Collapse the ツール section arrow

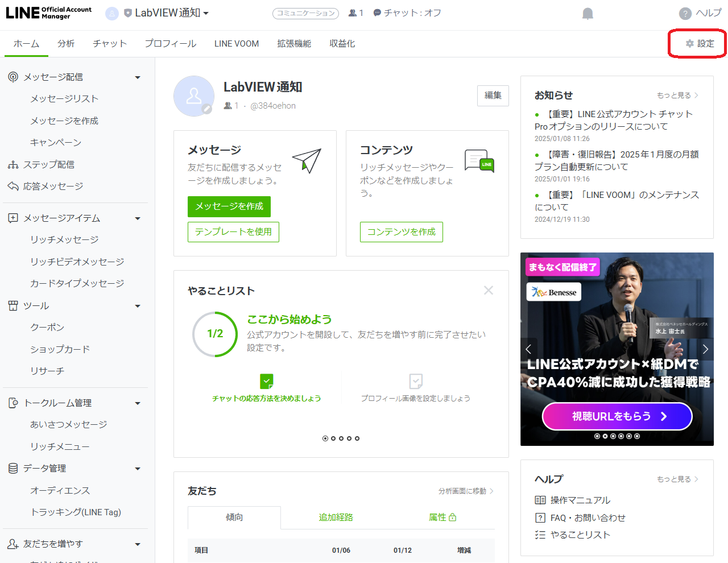tap(138, 306)
